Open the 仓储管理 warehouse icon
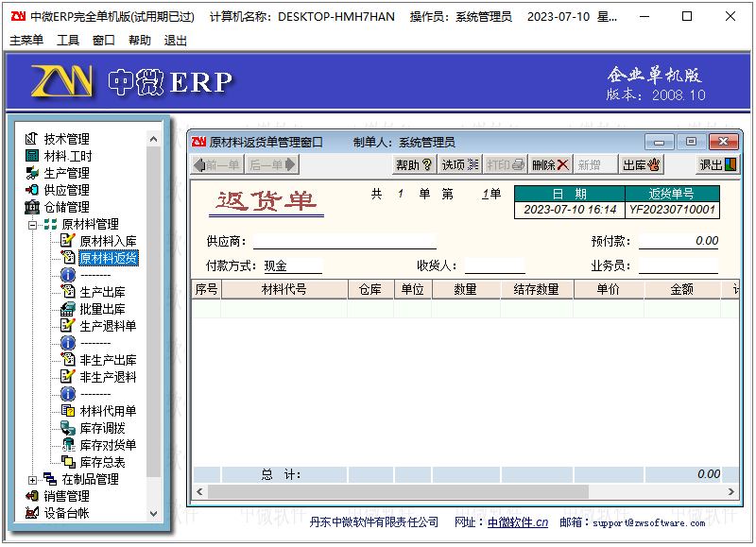This screenshot has width=756, height=547. (x=32, y=207)
